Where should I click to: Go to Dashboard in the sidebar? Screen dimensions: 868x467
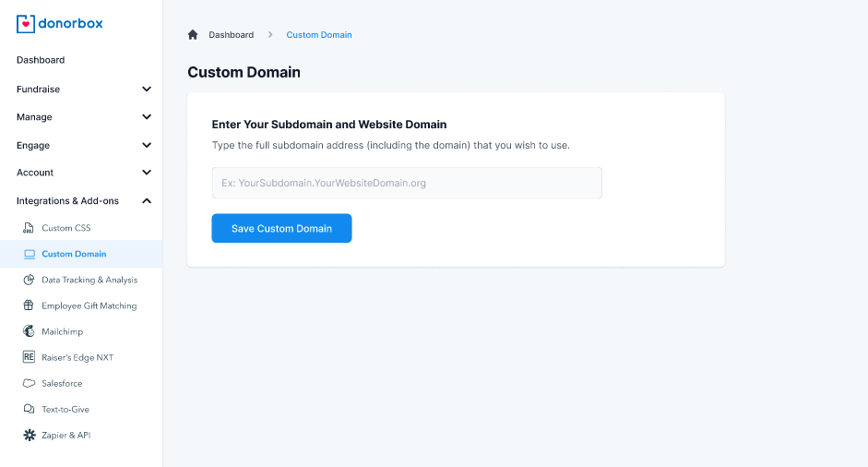point(41,60)
